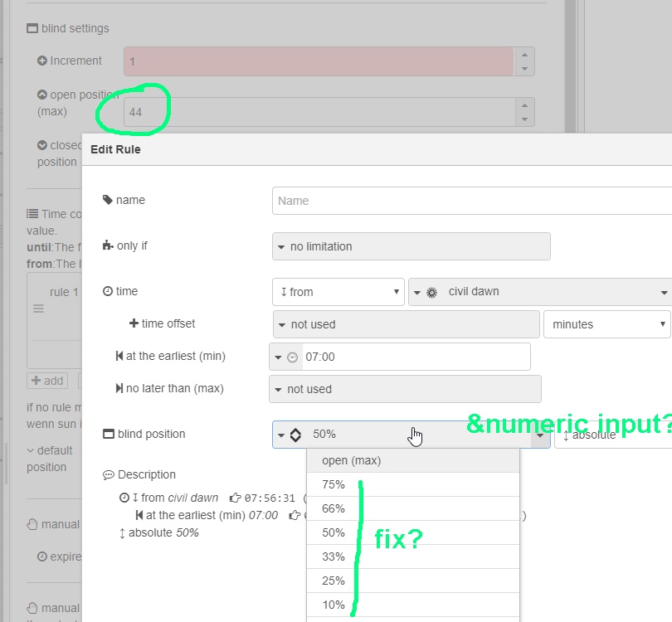
Task: Open the time from selector
Action: [x=338, y=292]
